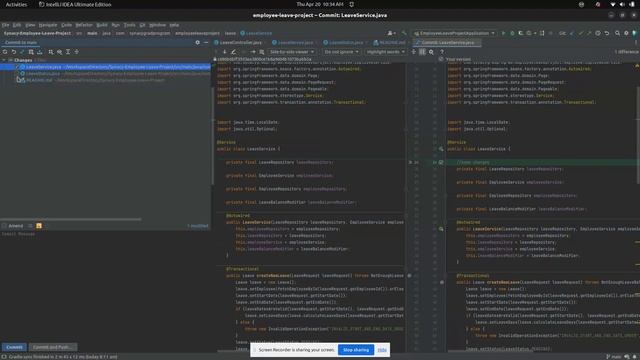Click the collapse unchanged fragments icon
The width and height of the screenshot is (640, 360).
click(414, 52)
